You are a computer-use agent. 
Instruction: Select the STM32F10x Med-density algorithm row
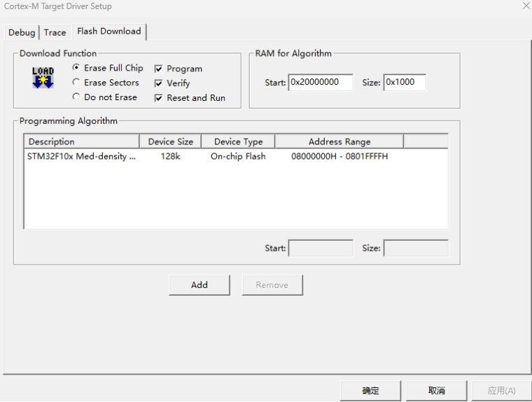tap(236, 156)
